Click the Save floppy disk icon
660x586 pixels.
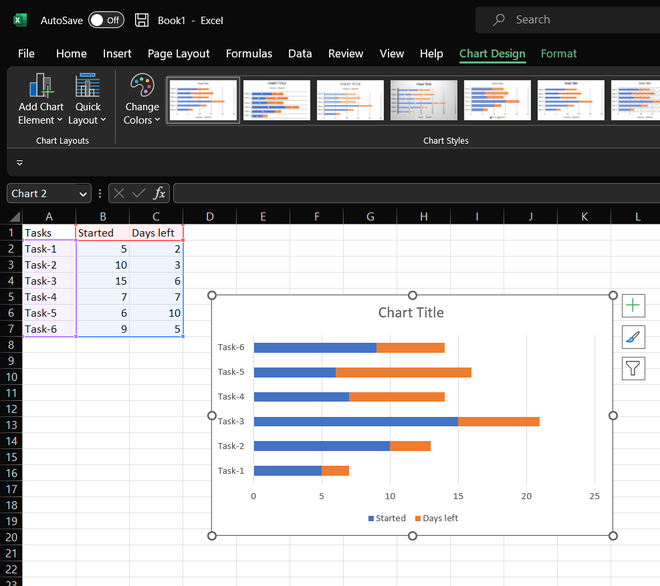coord(141,20)
